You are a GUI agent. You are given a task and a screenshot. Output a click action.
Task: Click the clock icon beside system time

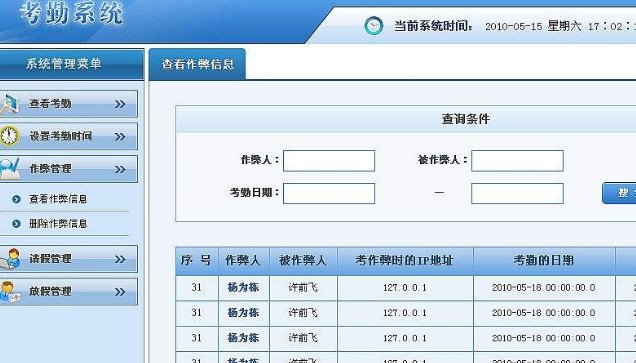[374, 26]
